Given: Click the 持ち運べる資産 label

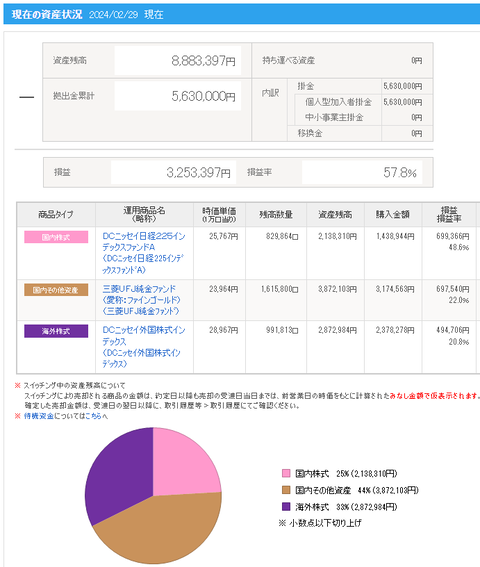Looking at the screenshot, I should click(x=289, y=60).
